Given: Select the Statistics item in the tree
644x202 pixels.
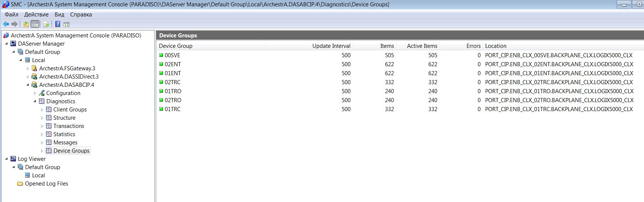Looking at the screenshot, I should pos(64,134).
